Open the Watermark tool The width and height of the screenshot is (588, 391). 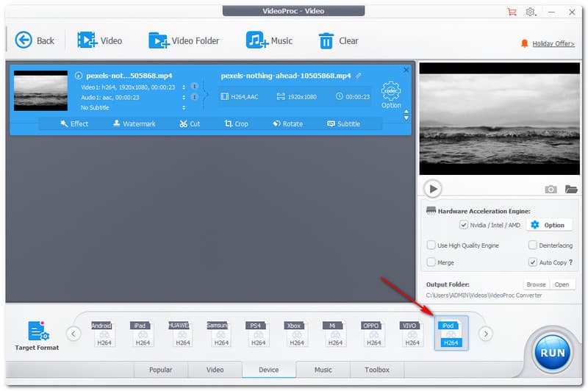point(135,123)
